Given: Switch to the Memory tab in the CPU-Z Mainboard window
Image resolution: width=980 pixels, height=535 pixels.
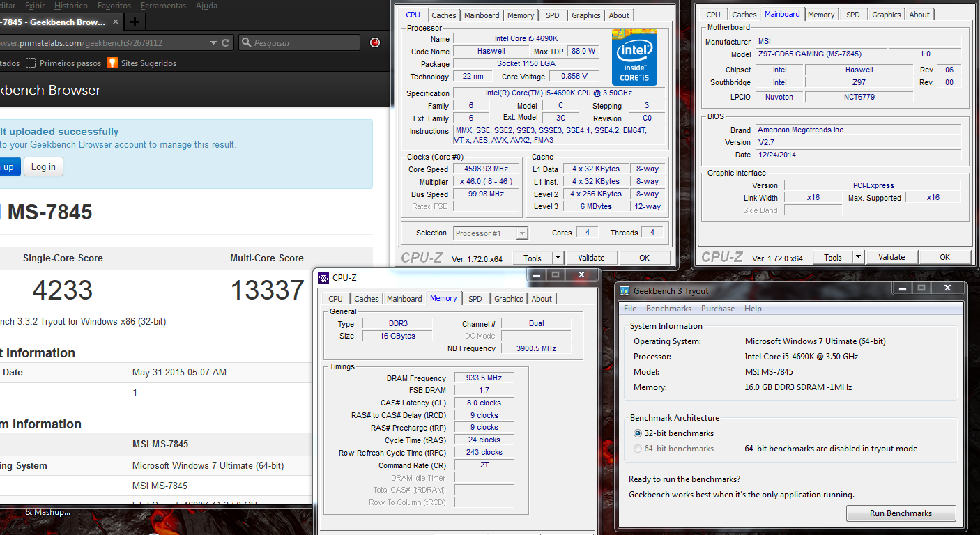Looking at the screenshot, I should click(x=821, y=15).
